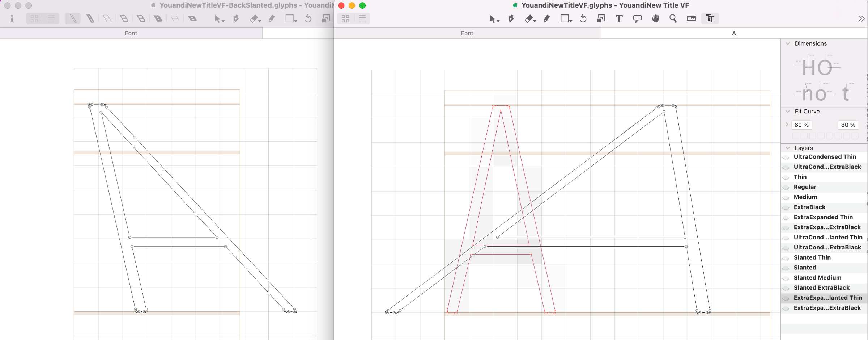868x340 pixels.
Task: Open the Font tab in right window
Action: (467, 33)
